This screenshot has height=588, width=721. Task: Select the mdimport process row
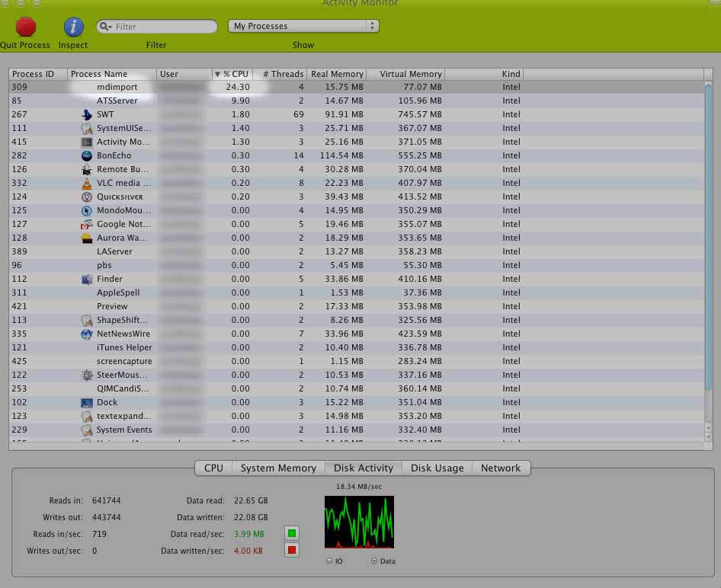pos(357,87)
